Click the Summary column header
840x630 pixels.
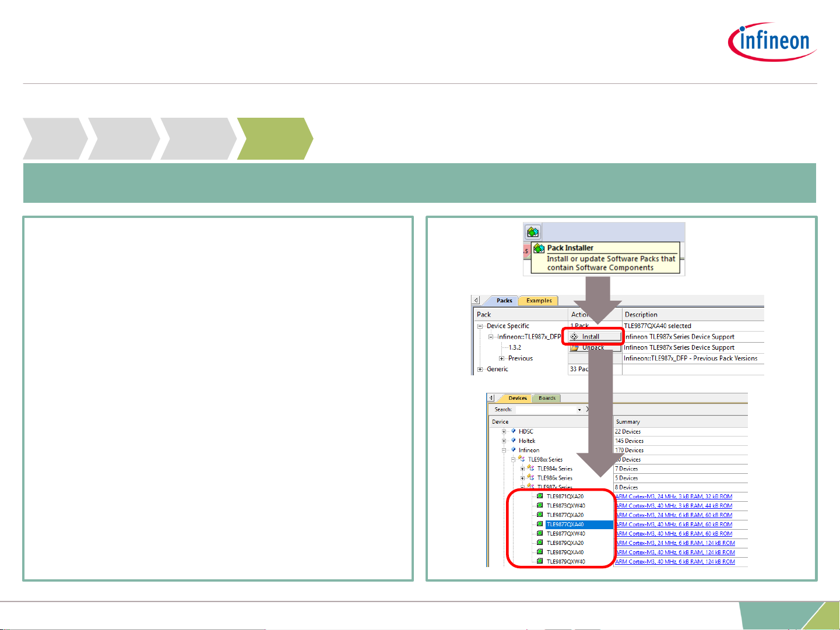pyautogui.click(x=681, y=422)
